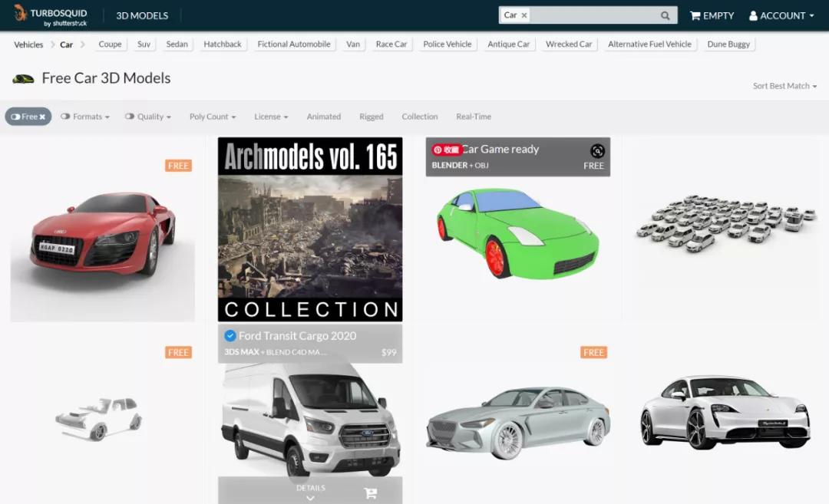The height and width of the screenshot is (504, 829).
Task: Filter by Animated models
Action: coord(324,117)
